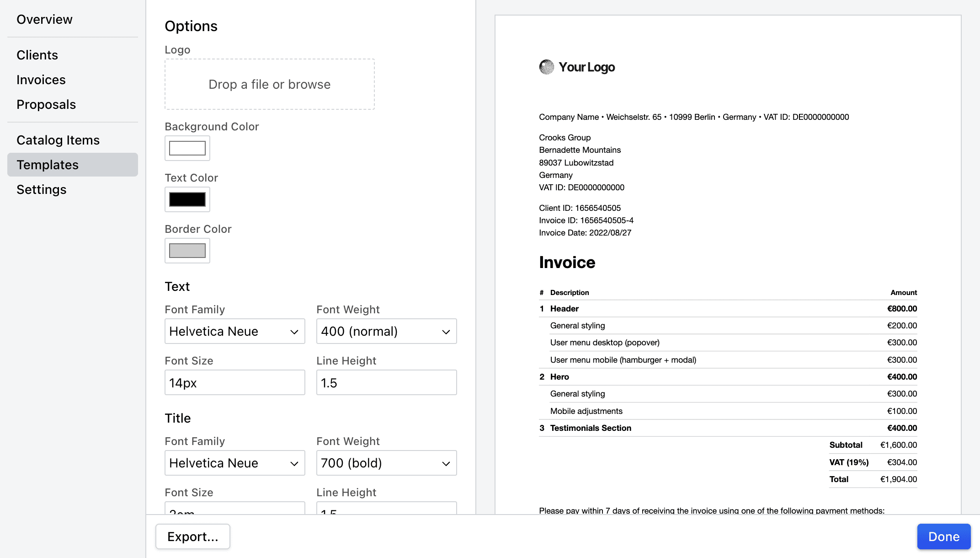Screen dimensions: 980x558
Task: Edit the Line Height field showing 1.5
Action: pos(386,382)
